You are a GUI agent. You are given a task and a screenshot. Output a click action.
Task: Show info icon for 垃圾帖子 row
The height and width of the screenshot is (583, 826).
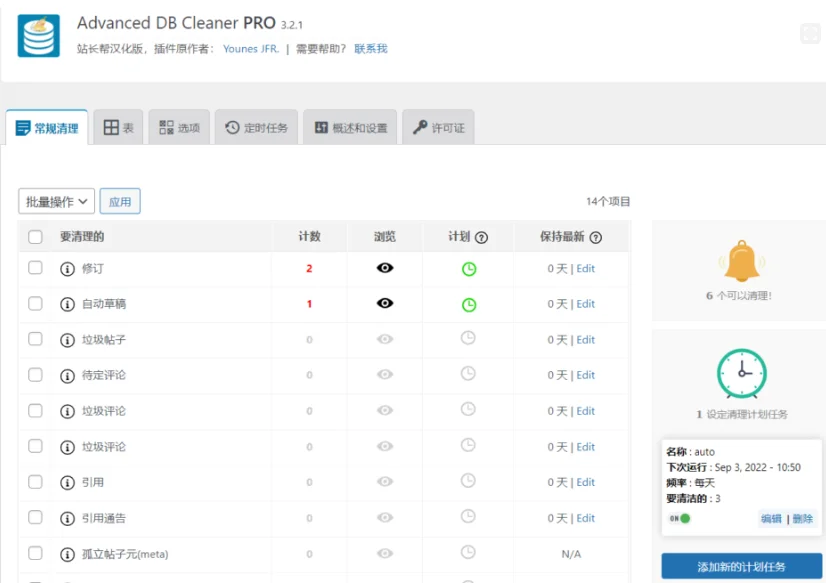(x=67, y=340)
